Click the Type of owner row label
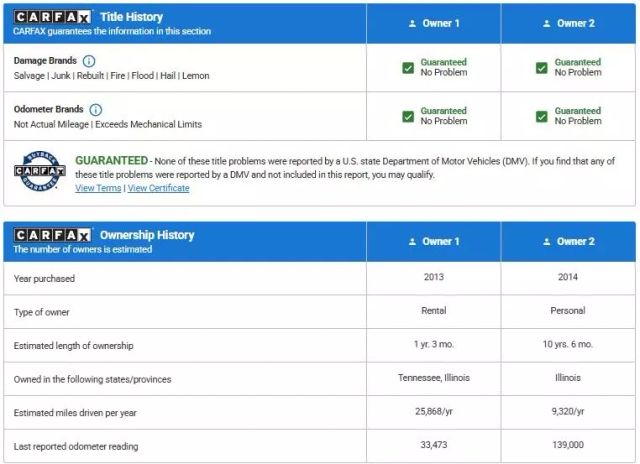640x464 pixels. tap(41, 312)
